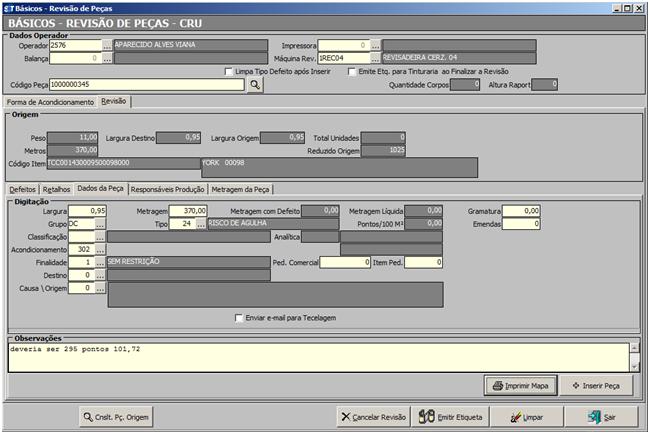The image size is (650, 434).
Task: Switch to Forma de Acondicionamento tab
Action: pyautogui.click(x=49, y=101)
